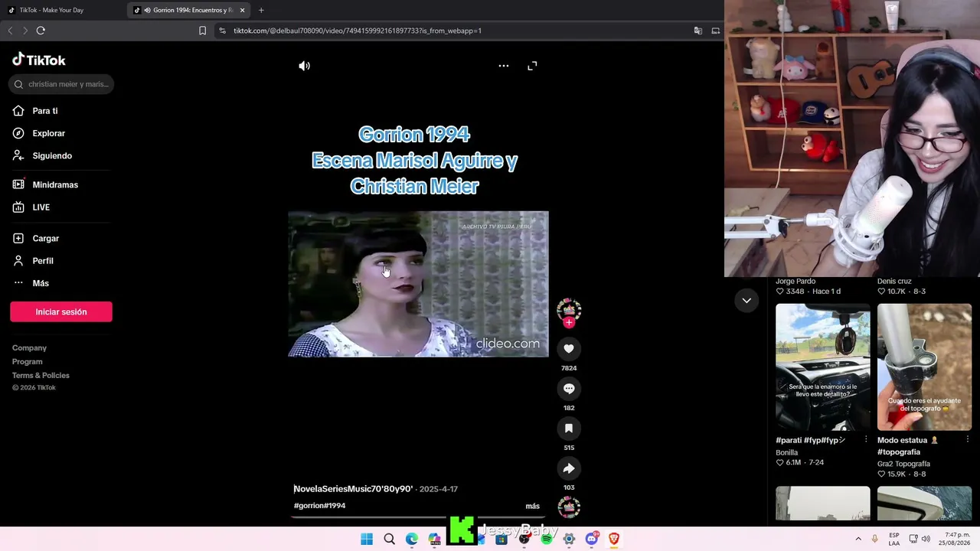The width and height of the screenshot is (980, 551).
Task: Open Cargar upload page
Action: 46,238
